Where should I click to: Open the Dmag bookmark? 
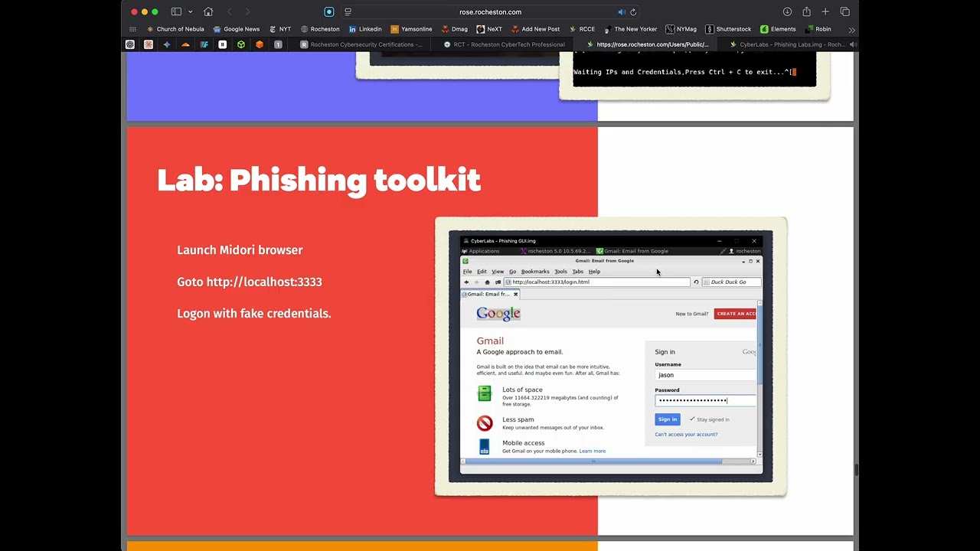point(454,29)
